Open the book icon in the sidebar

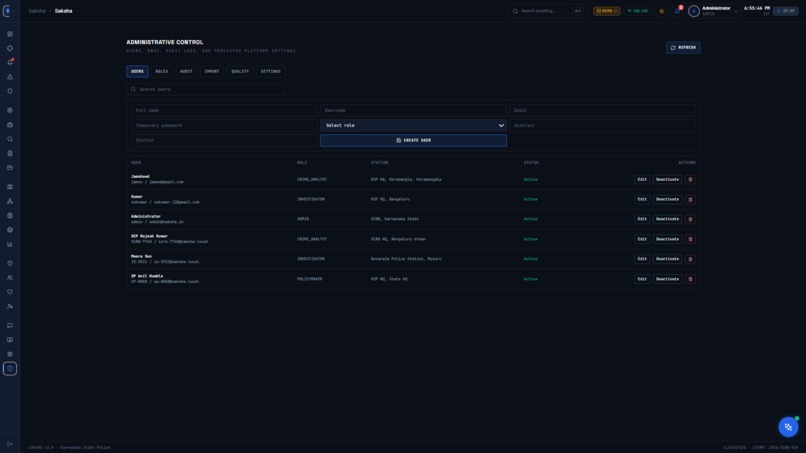click(x=10, y=340)
